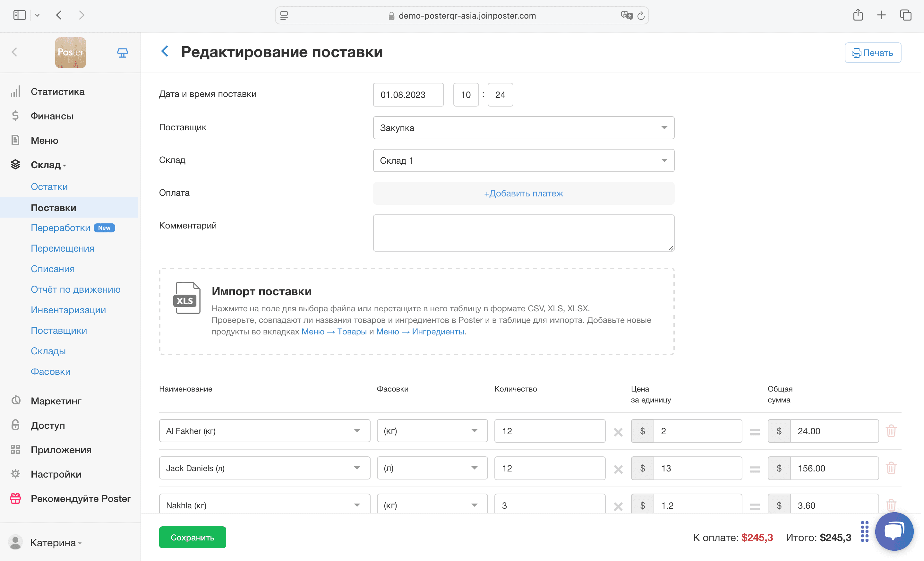Click Safari share icon
The width and height of the screenshot is (924, 561).
coord(858,15)
